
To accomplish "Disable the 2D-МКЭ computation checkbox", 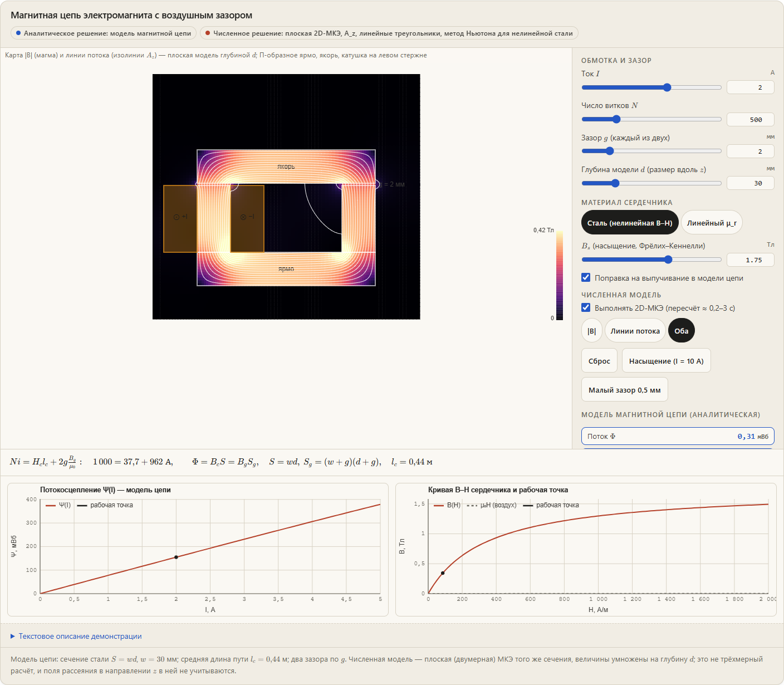I will tap(586, 307).
